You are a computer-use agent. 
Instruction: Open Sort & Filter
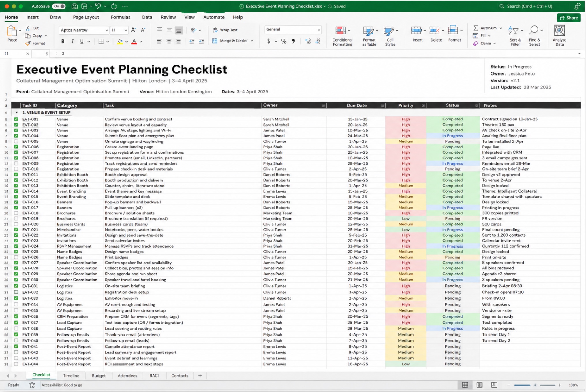coord(515,36)
